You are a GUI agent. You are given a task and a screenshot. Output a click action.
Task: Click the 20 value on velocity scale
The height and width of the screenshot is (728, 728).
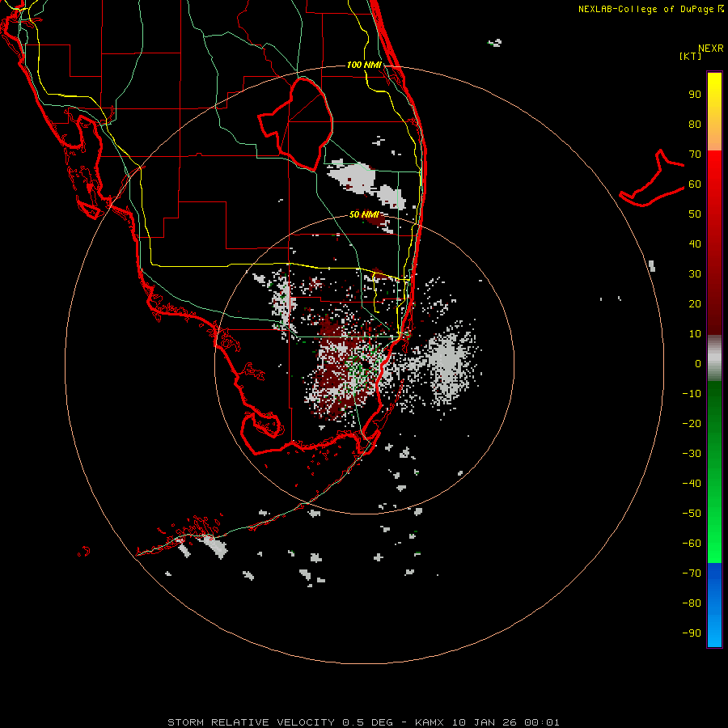[x=695, y=304]
